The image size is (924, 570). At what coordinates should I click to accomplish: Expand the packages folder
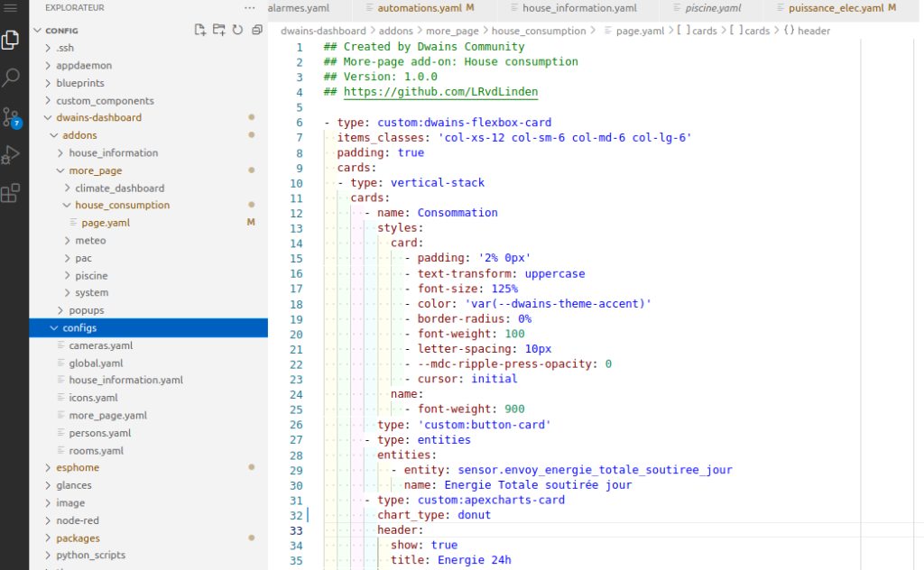[149, 538]
